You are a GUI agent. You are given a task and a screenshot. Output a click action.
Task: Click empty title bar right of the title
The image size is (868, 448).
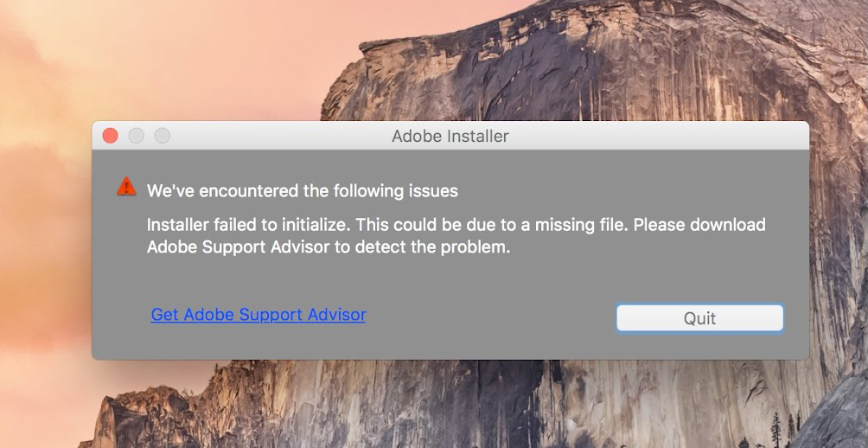pyautogui.click(x=657, y=136)
